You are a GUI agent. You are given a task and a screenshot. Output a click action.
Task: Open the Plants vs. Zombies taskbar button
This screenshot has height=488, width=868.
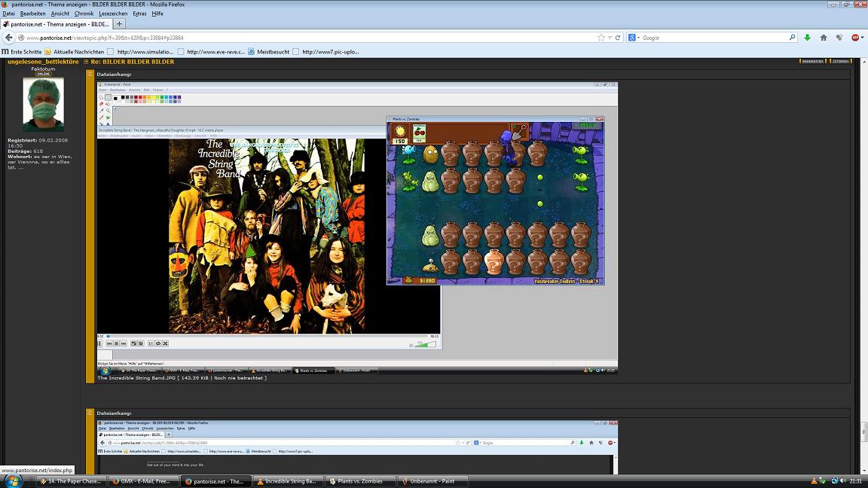click(360, 481)
